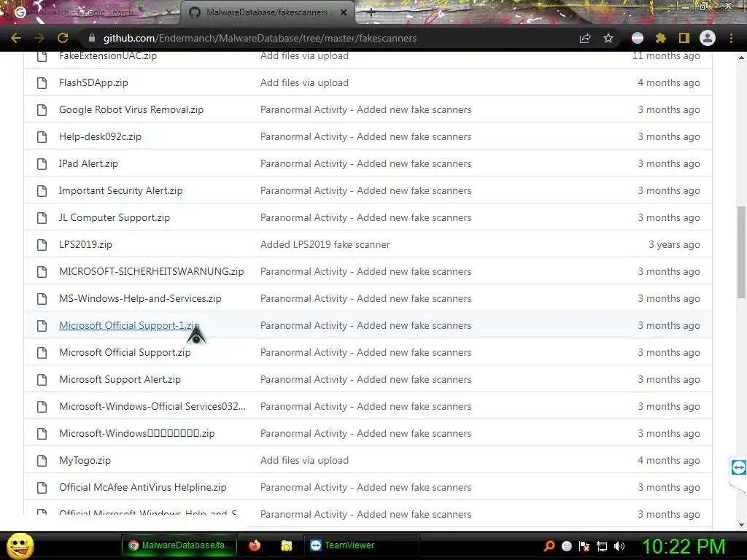Click the round TeamViewer tray icon
The width and height of the screenshot is (747, 560).
(x=566, y=546)
